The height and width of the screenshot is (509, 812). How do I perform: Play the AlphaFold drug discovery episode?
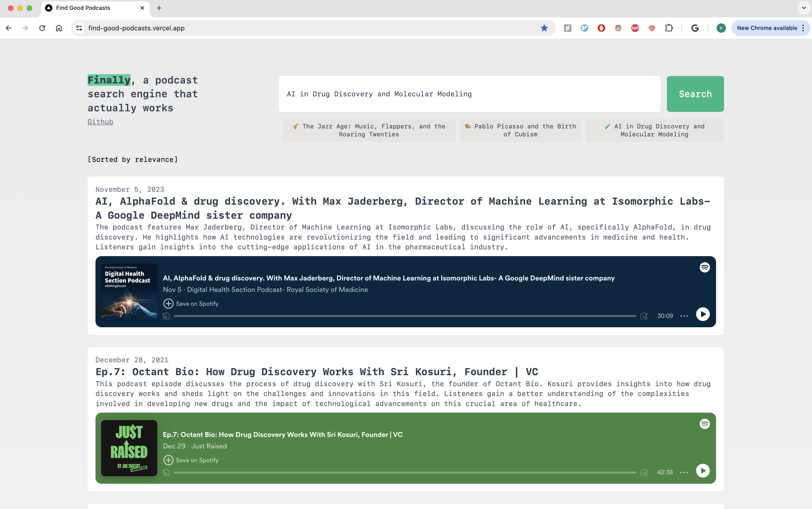(x=702, y=314)
